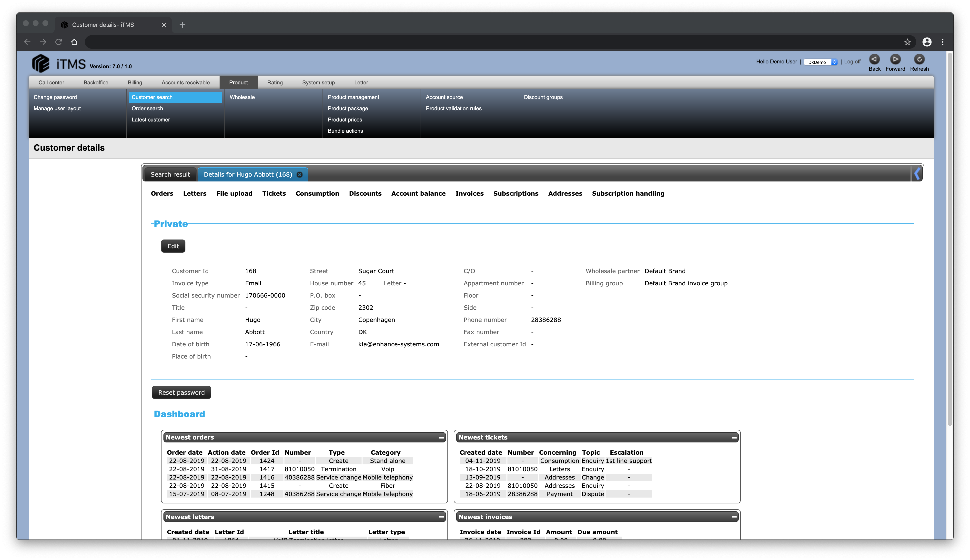Click Order search submenu item

pos(147,109)
